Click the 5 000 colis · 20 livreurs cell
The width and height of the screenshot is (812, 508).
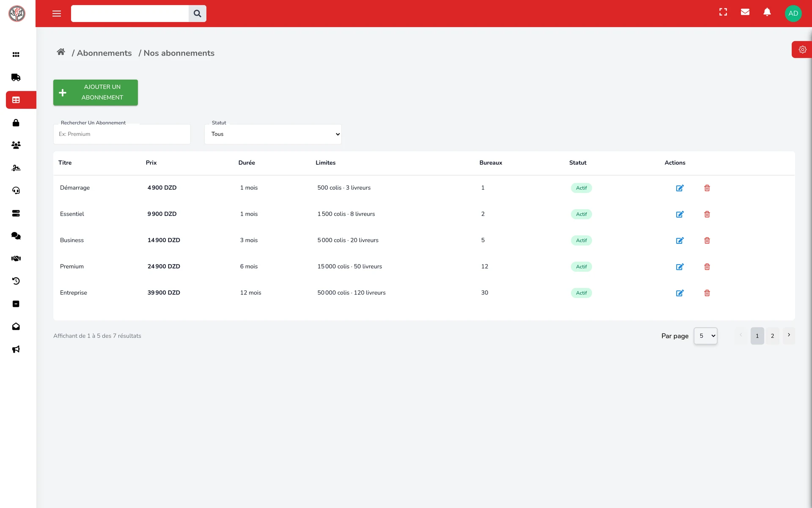pos(348,240)
